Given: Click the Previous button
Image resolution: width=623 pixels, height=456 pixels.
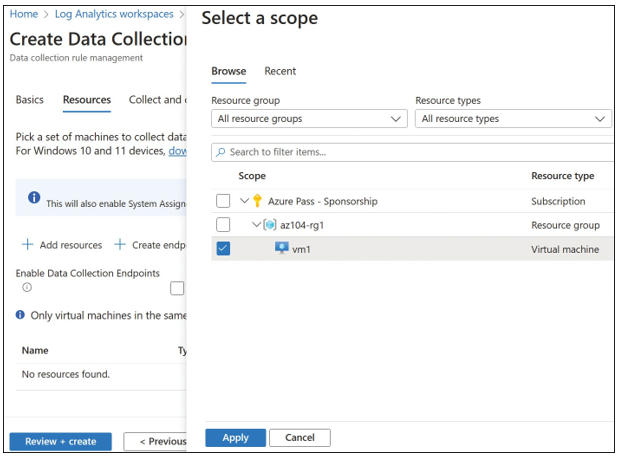Looking at the screenshot, I should coord(155,441).
